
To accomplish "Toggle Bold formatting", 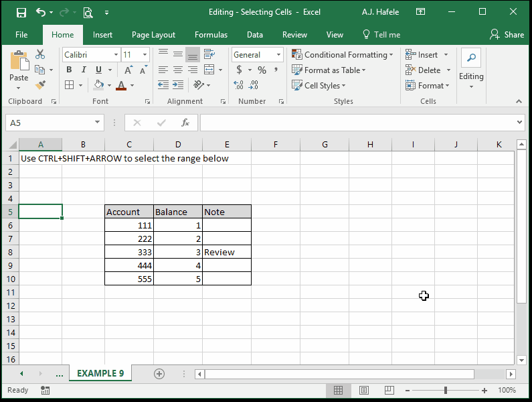I will 69,70.
